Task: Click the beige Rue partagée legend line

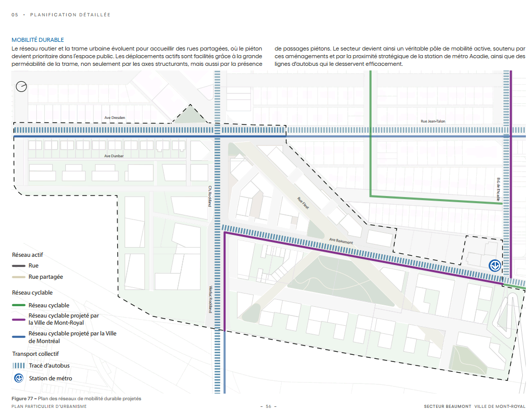Action: [19, 277]
